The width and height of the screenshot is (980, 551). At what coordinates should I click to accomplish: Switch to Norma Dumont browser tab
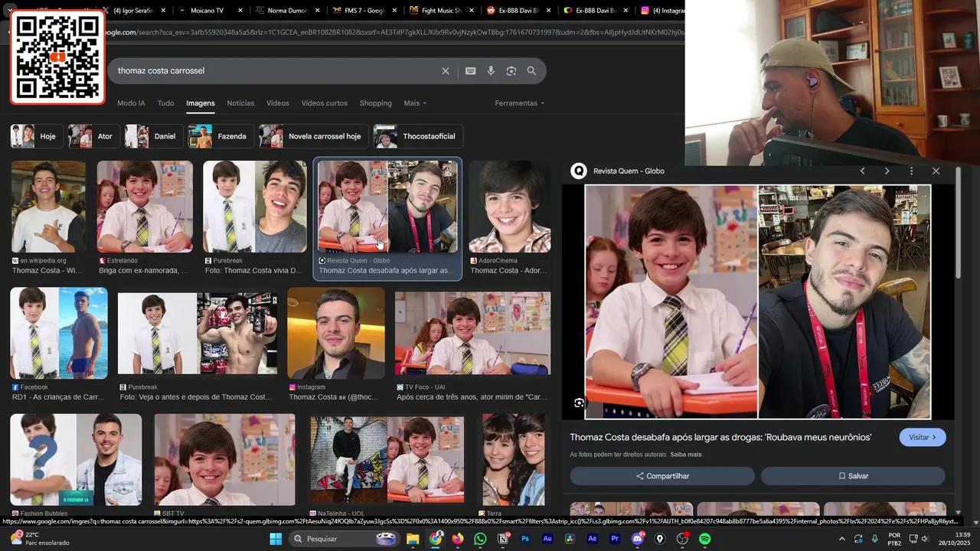[x=287, y=11]
